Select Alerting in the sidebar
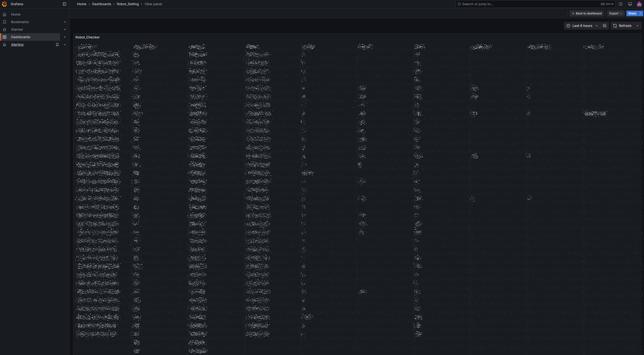 click(x=17, y=45)
